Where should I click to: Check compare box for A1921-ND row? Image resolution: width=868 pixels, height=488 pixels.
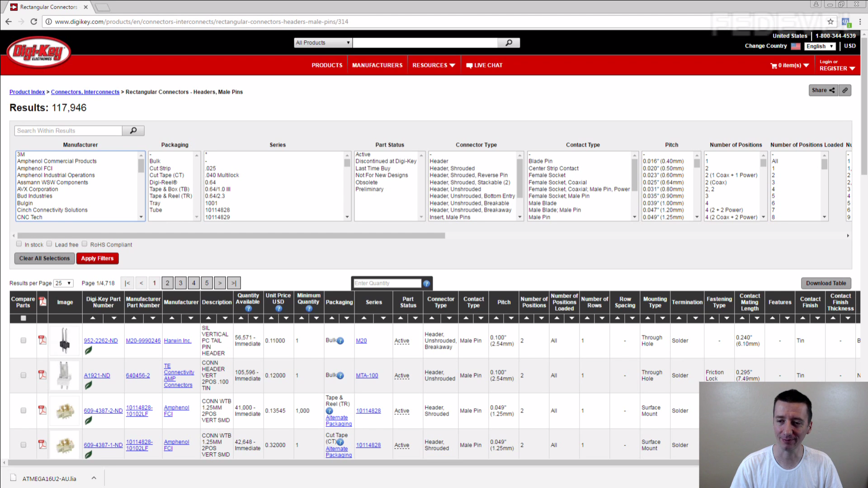pos(24,375)
